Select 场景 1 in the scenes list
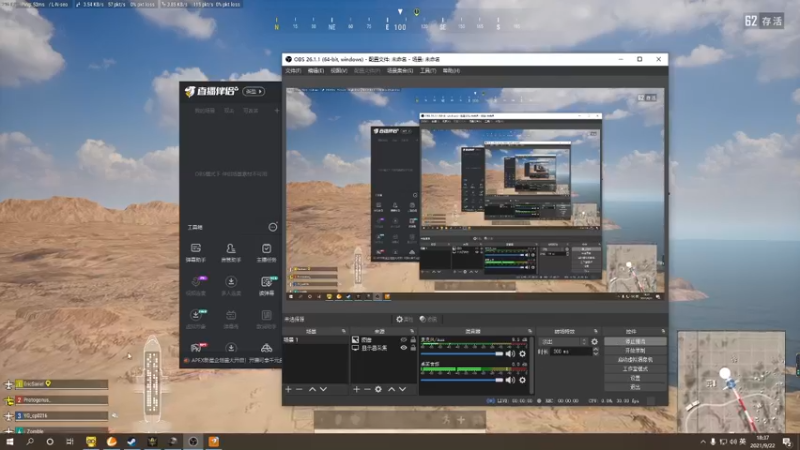This screenshot has height=450, width=800. click(x=315, y=340)
